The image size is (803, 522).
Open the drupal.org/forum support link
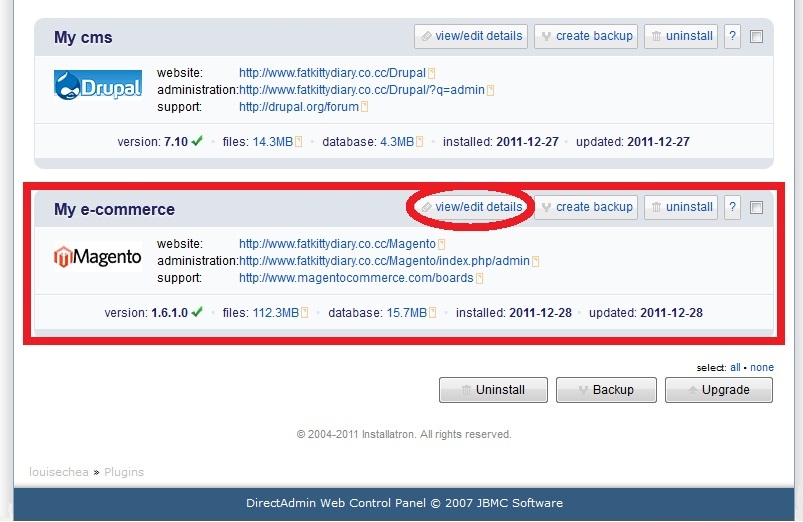[x=299, y=107]
